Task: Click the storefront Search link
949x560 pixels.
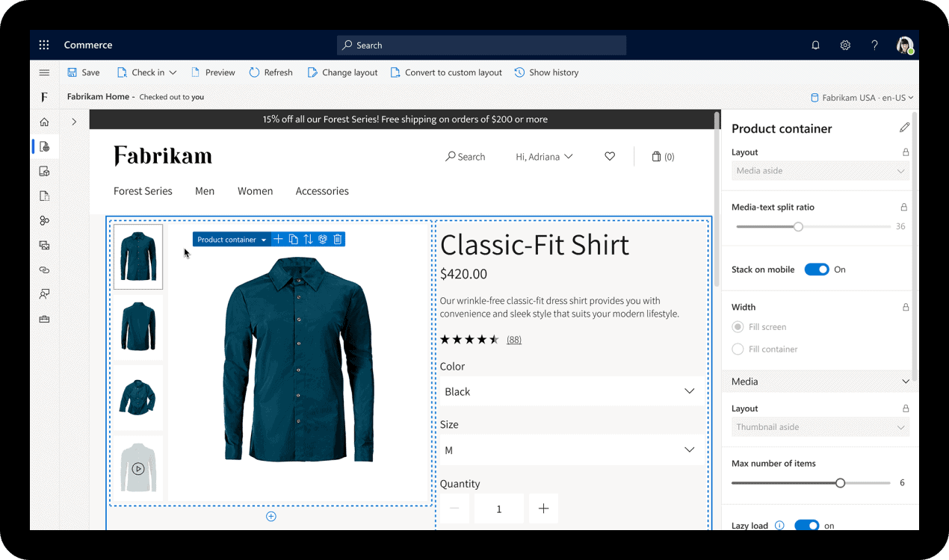Action: [466, 157]
